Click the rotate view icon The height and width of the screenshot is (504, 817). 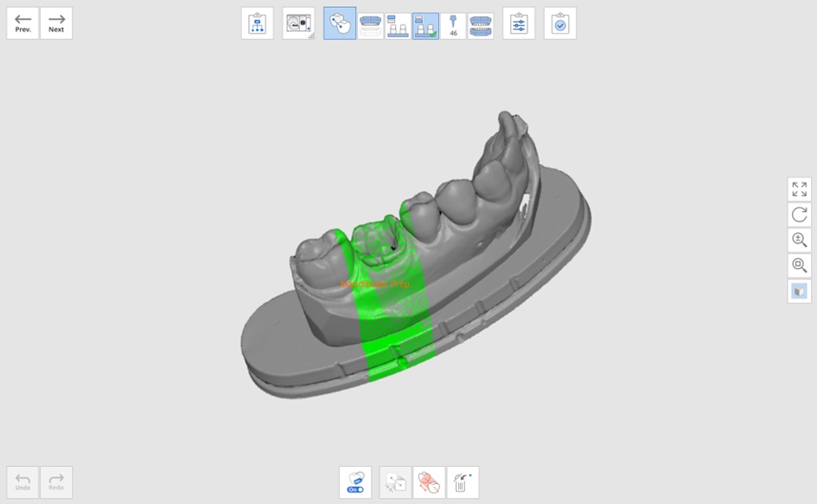click(x=800, y=214)
